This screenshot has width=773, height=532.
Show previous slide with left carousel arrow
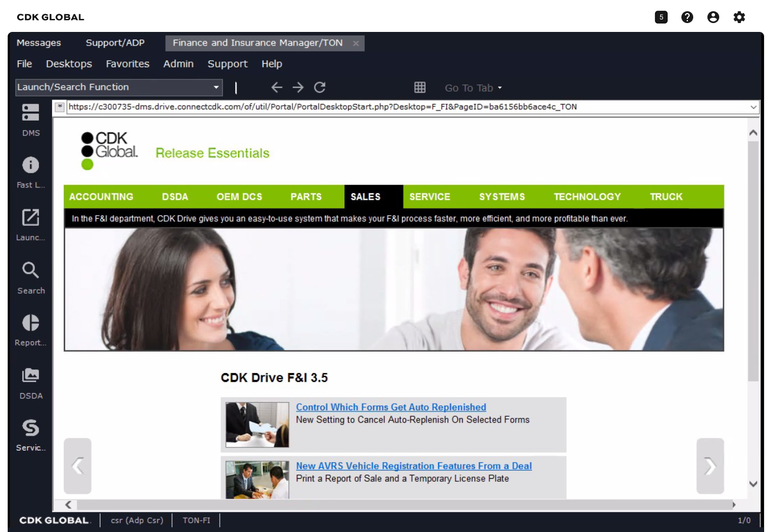point(77,466)
